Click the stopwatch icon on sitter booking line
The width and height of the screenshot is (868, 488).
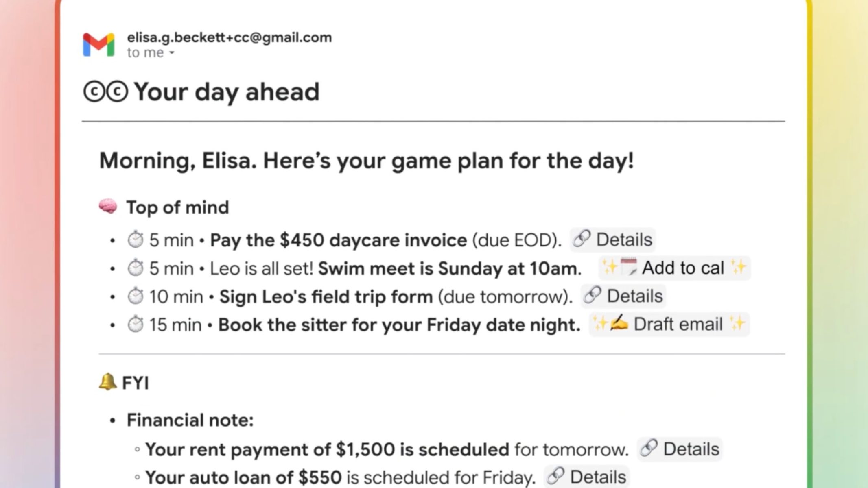[136, 325]
